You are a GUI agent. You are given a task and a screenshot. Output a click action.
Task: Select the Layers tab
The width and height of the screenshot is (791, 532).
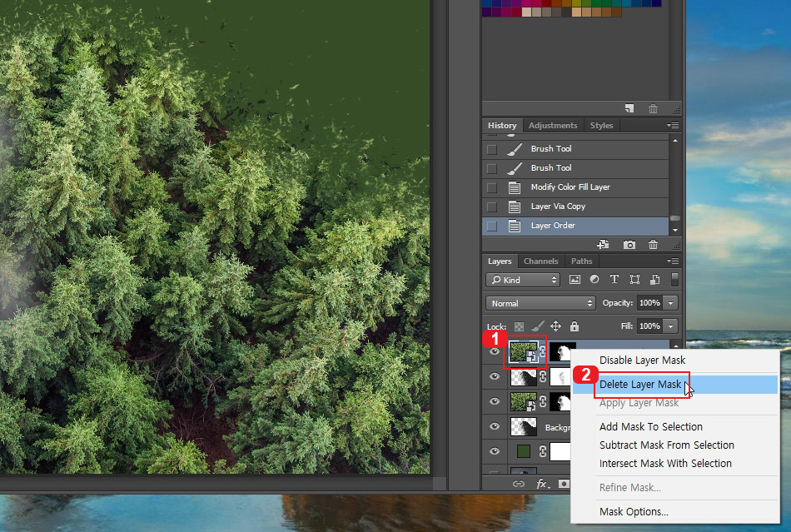500,261
